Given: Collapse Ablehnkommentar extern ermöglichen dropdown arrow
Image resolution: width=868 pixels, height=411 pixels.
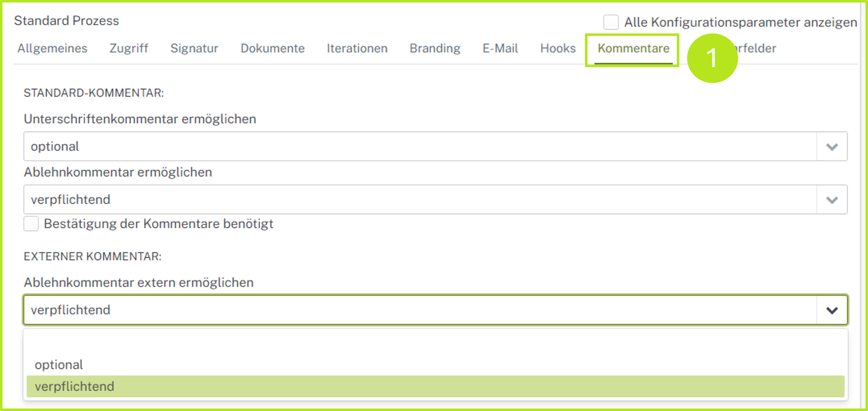Looking at the screenshot, I should (831, 310).
